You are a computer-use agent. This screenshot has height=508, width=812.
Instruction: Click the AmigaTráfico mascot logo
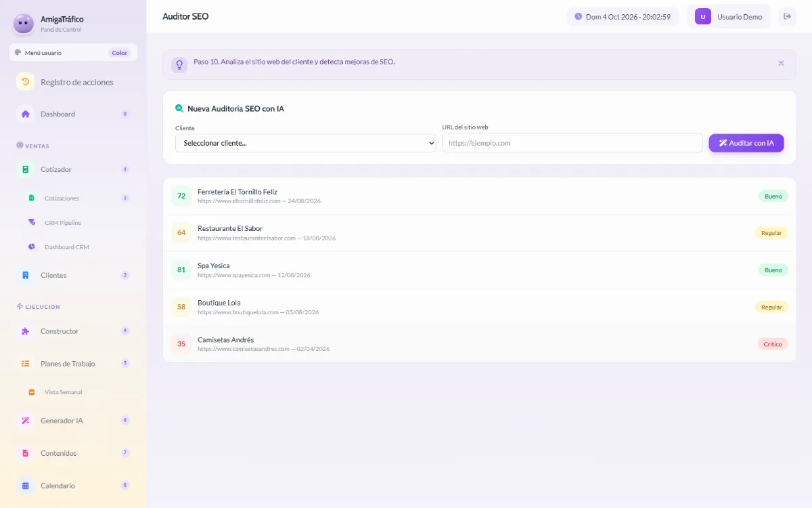click(x=24, y=24)
